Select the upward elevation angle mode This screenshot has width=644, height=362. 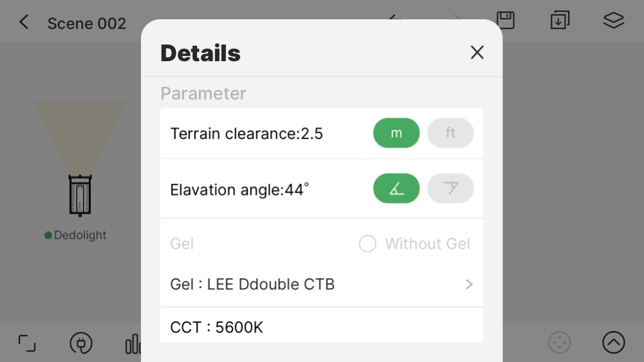396,189
